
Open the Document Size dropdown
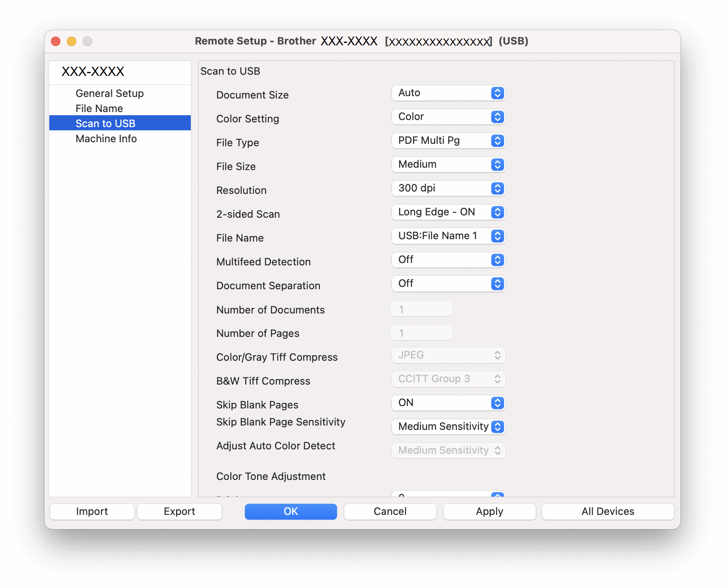click(x=448, y=93)
